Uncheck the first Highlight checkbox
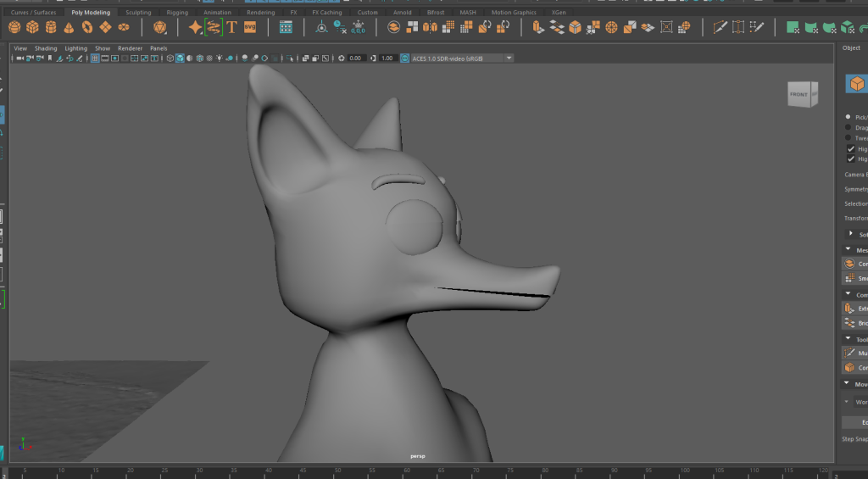 (x=851, y=149)
